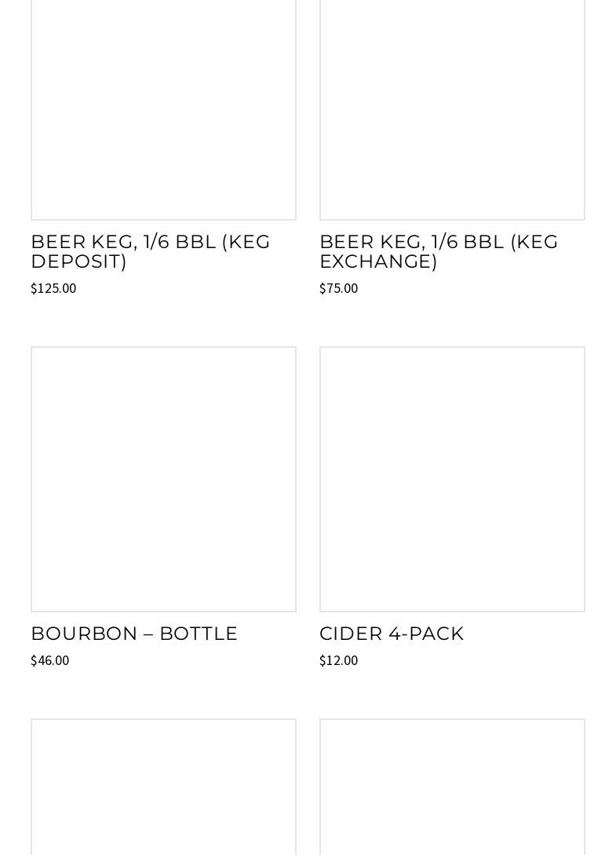This screenshot has width=616, height=855.
Task: Click the image box above the $12.00 item
Action: (452, 479)
